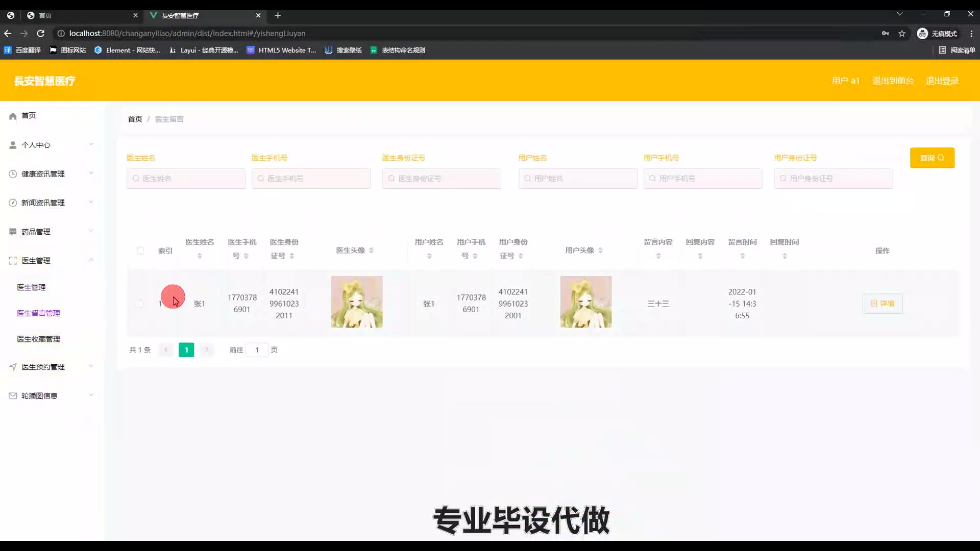
Task: Open the 医生收藏管理 menu item
Action: pyautogui.click(x=39, y=339)
